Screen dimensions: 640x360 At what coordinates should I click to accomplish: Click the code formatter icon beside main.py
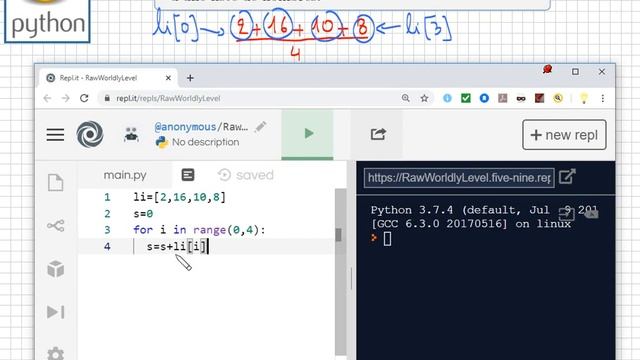(188, 175)
